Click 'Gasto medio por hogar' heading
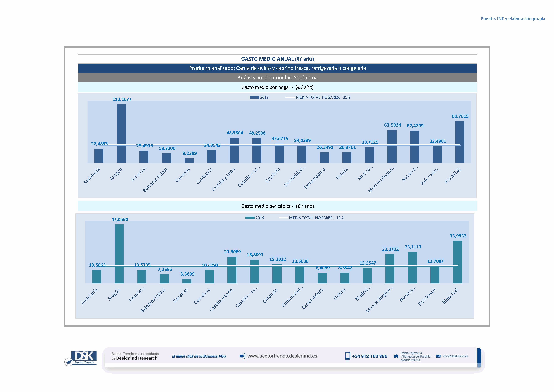This screenshot has width=554, height=392. click(277, 87)
